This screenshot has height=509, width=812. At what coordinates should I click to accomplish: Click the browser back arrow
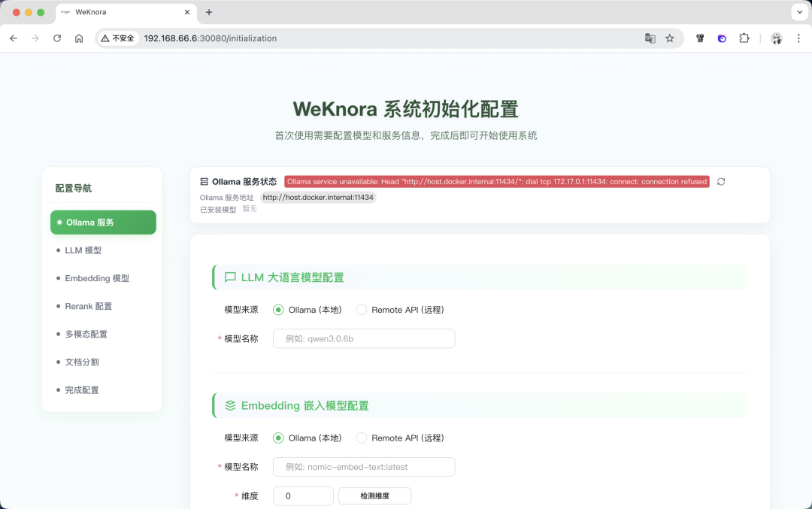coord(14,38)
